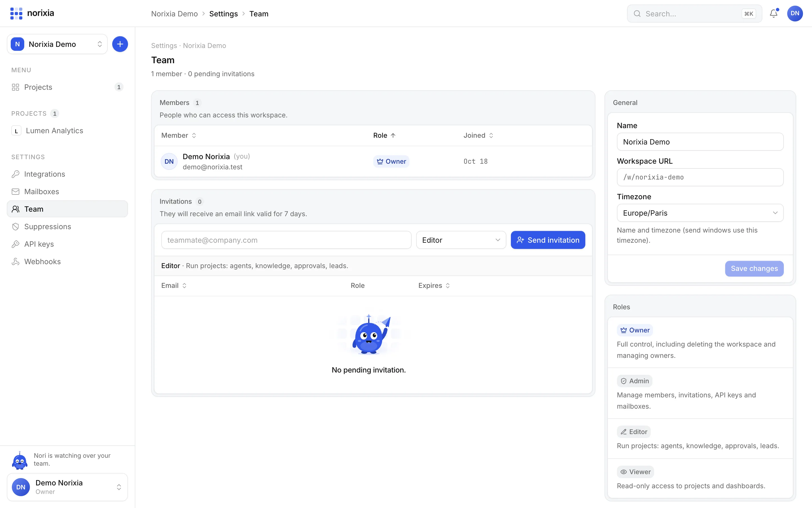The image size is (812, 508).
Task: Open Mailboxes settings
Action: pyautogui.click(x=67, y=192)
